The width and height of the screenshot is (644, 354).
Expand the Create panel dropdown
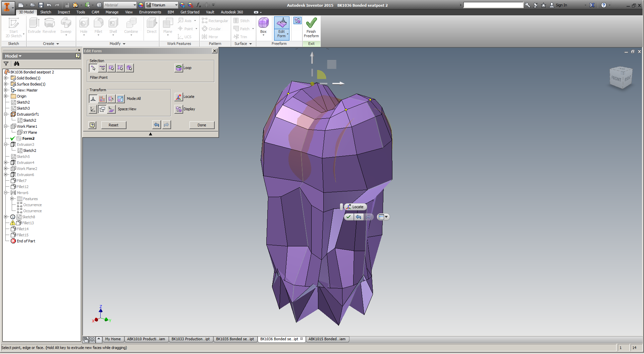click(58, 44)
